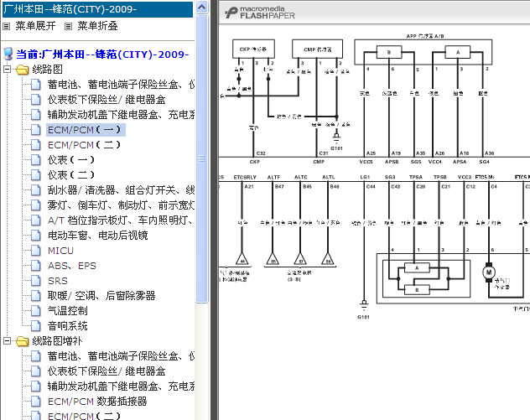Click the 线路图 folder icon
The height and width of the screenshot is (420, 530).
coord(23,70)
